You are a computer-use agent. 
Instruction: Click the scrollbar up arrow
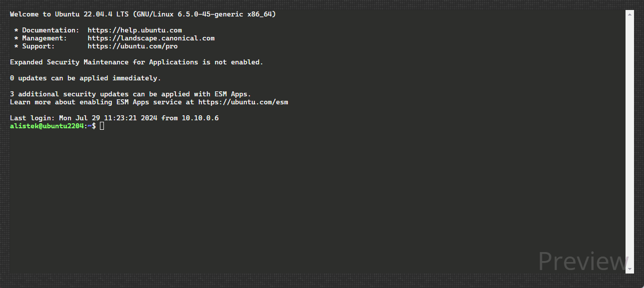(x=630, y=13)
